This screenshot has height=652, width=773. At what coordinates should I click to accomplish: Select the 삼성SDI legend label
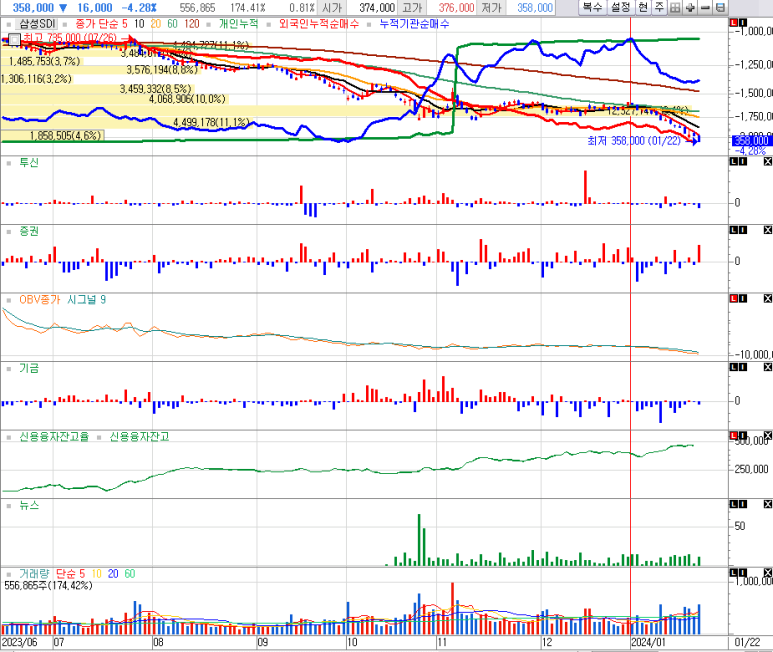click(37, 24)
